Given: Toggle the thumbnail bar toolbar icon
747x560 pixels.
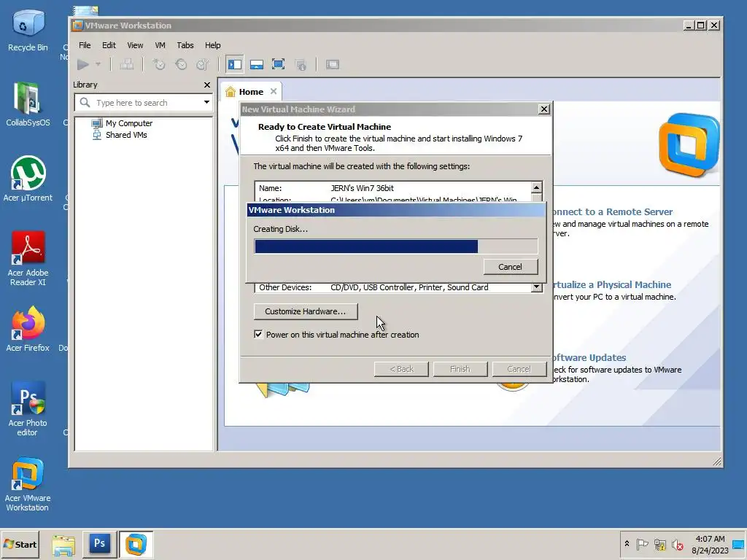Looking at the screenshot, I should [x=257, y=64].
